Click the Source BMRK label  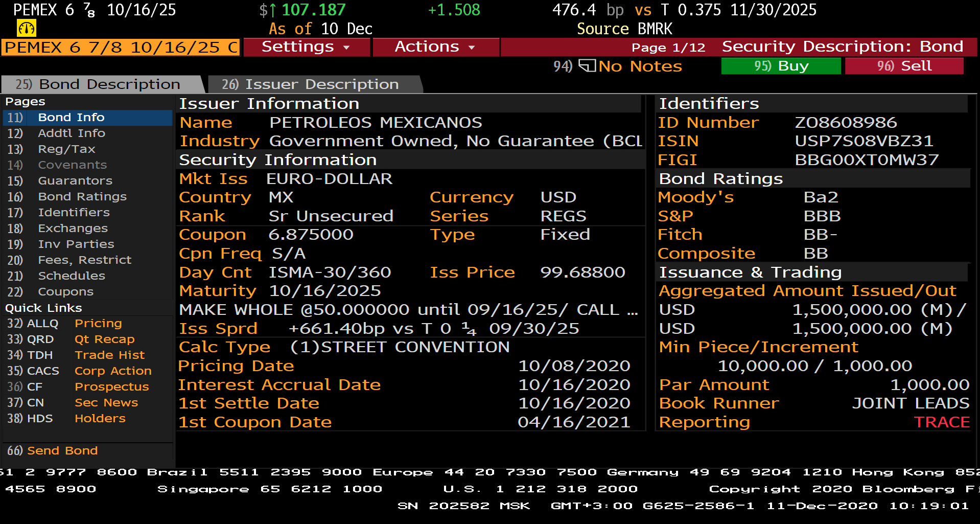pyautogui.click(x=624, y=29)
